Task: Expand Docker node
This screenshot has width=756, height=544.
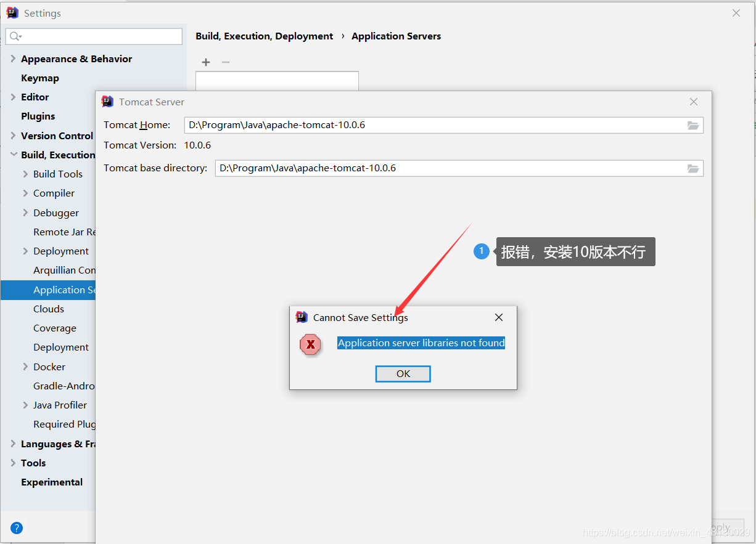Action: tap(25, 367)
